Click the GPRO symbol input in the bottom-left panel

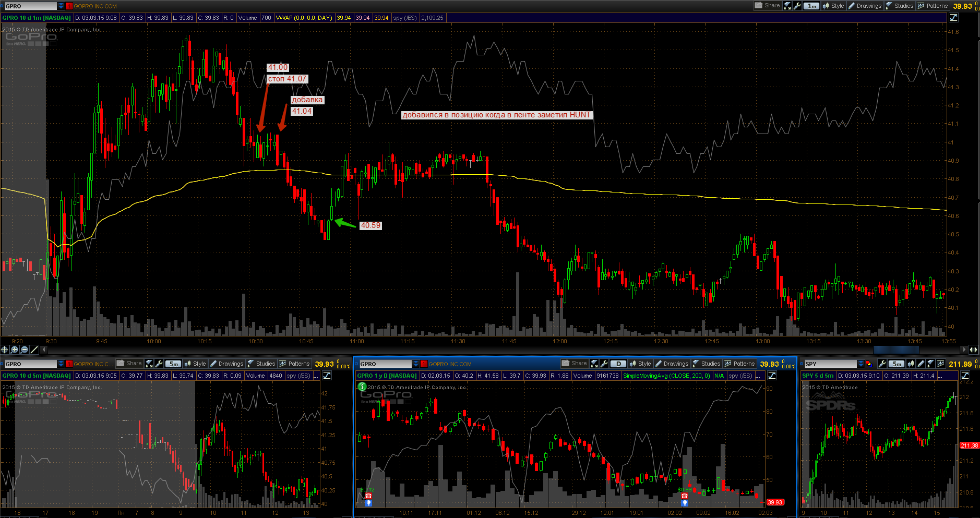30,364
